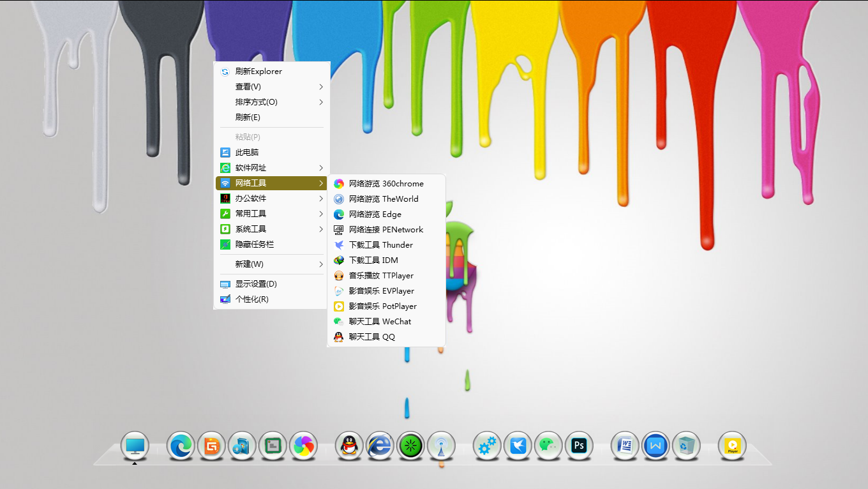Launch the yellow PotPlayer dock icon
Viewport: 868px width, 489px height.
732,446
